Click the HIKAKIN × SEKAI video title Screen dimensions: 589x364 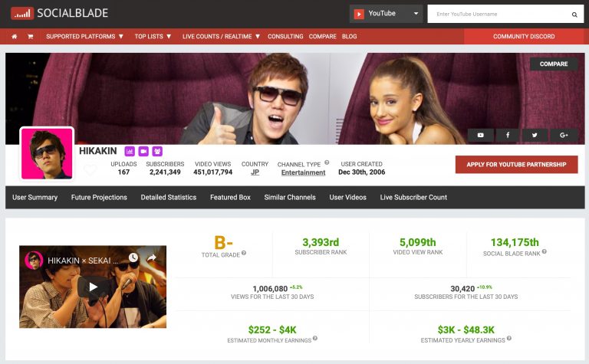coord(83,261)
